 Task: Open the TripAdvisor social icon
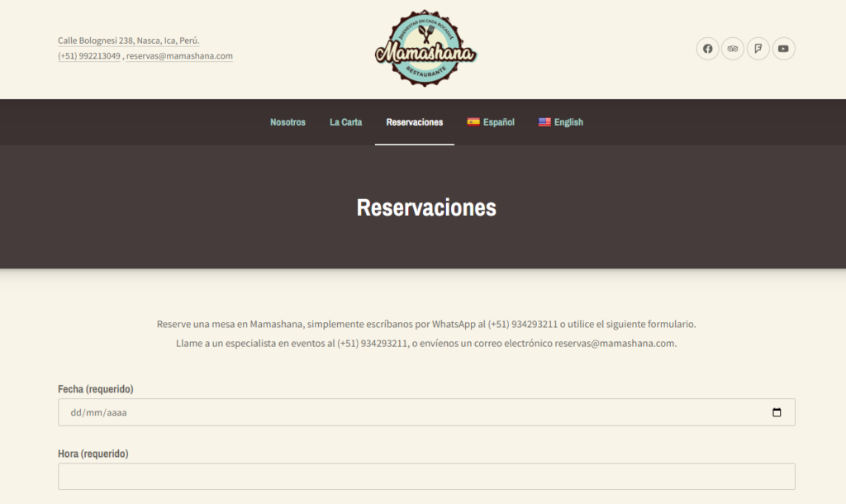[x=733, y=49]
